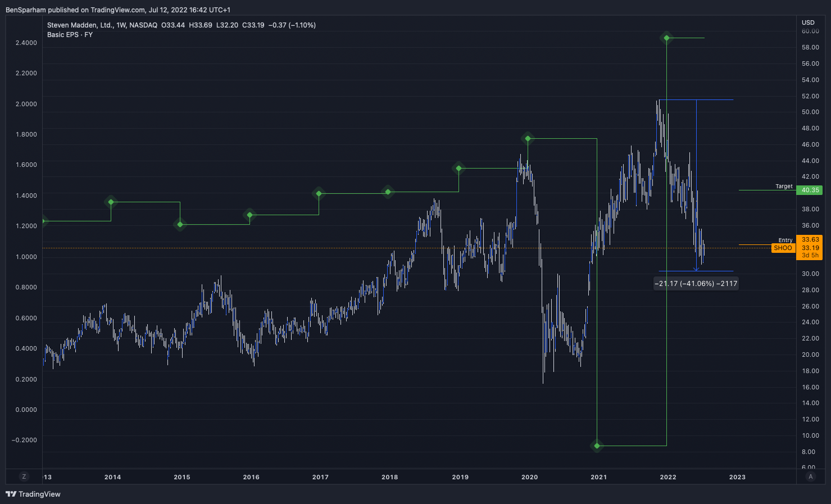The height and width of the screenshot is (504, 831).
Task: Click the −0.2000 EPS axis label
Action: 24,440
